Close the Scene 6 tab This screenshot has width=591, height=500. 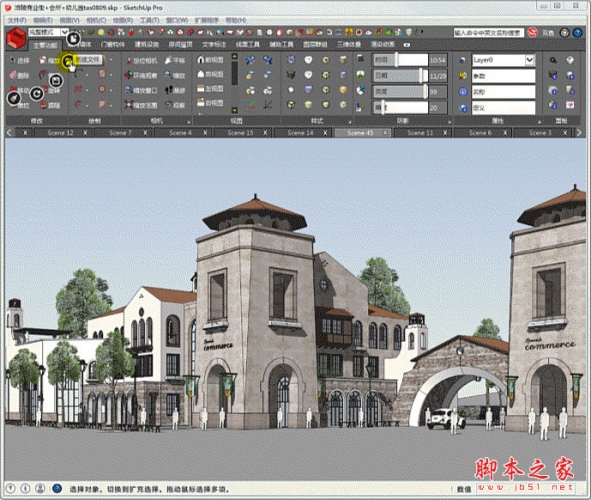coord(505,133)
